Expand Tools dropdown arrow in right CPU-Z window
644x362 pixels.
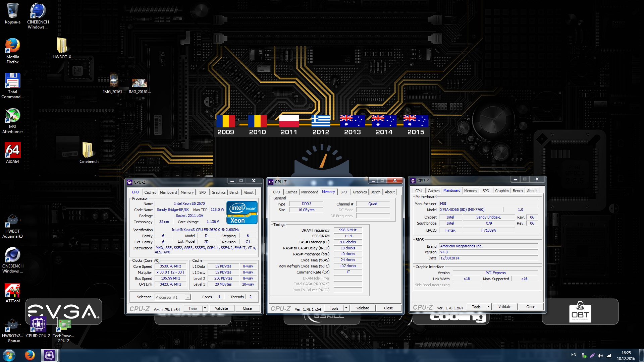pyautogui.click(x=488, y=307)
